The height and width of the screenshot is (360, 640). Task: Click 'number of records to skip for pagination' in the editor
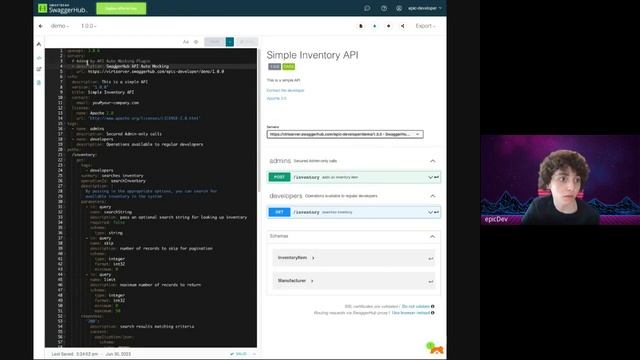(x=166, y=249)
